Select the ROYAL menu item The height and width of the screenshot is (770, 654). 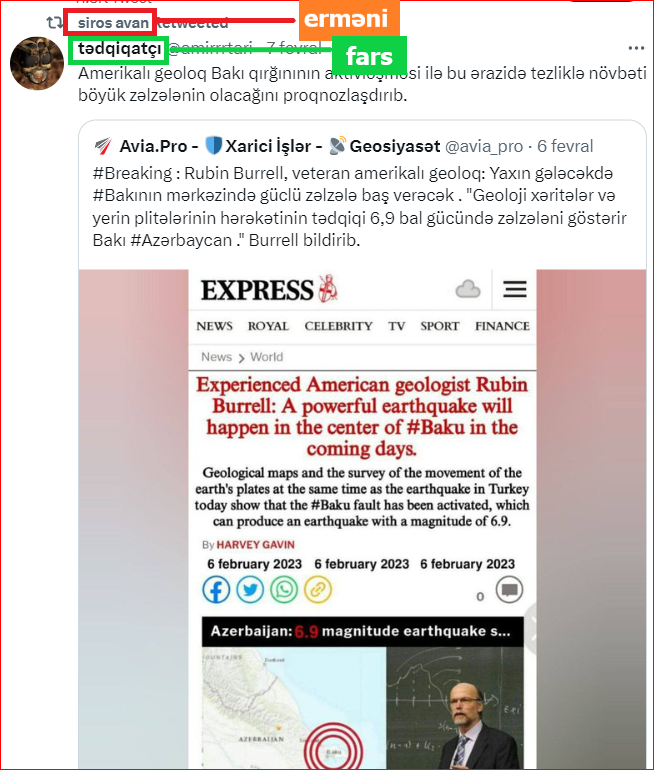(x=268, y=326)
